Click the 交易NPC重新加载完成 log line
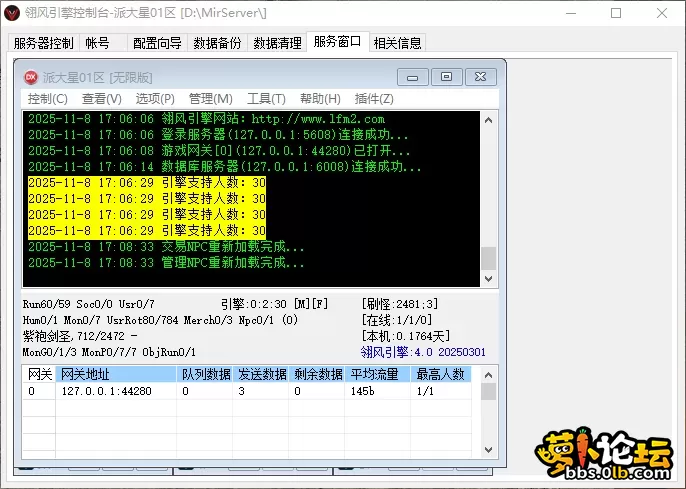 click(x=166, y=247)
